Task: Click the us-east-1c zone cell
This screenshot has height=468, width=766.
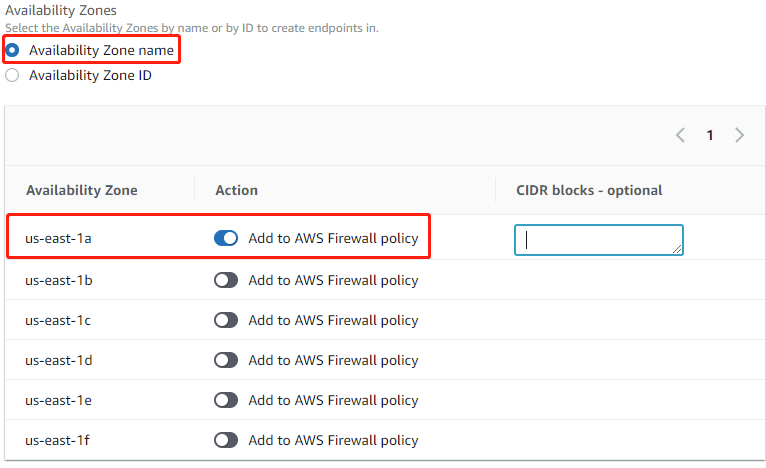Action: [58, 320]
